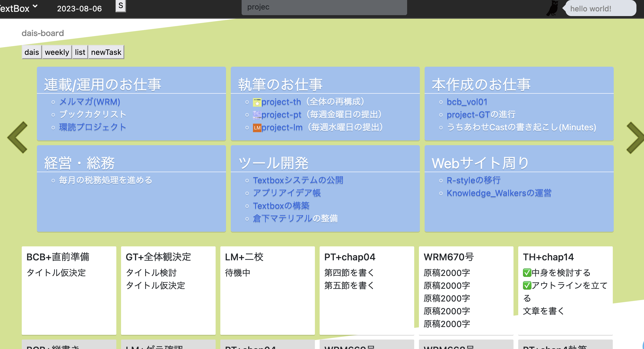Open the TextBox dropdown chevron
644x349 pixels.
point(35,6)
